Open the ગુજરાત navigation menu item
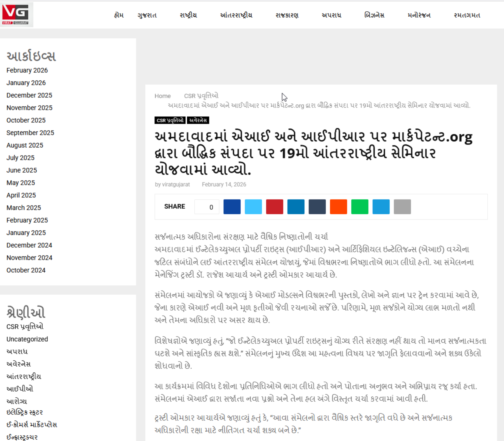Screen dimensions: 504x441 pyautogui.click(x=147, y=15)
